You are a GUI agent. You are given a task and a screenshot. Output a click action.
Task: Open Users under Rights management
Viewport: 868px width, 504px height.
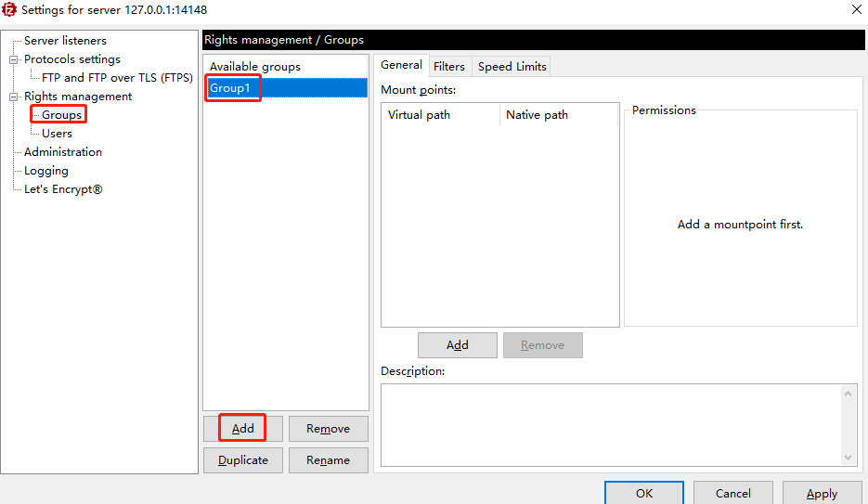(x=57, y=134)
